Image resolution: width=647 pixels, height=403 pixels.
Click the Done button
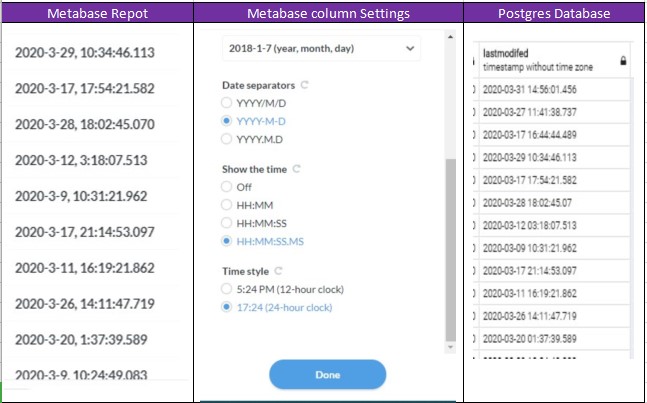(328, 375)
